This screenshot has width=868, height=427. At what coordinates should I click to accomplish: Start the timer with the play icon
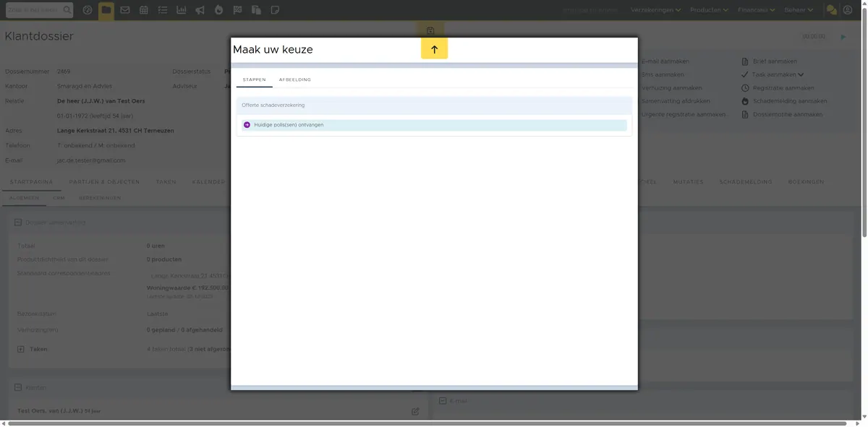tap(843, 37)
